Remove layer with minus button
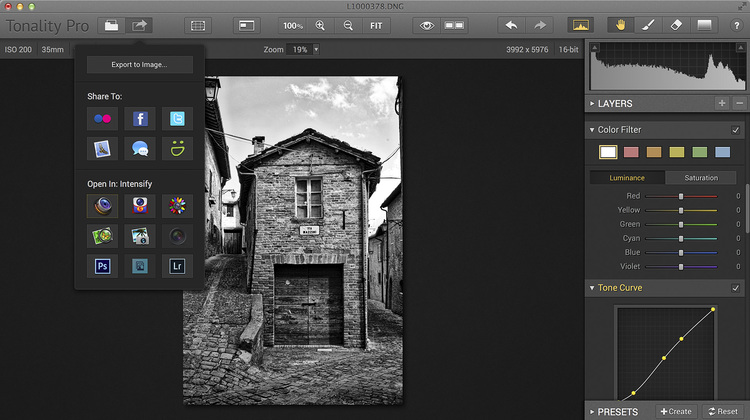750x420 pixels. tap(739, 103)
